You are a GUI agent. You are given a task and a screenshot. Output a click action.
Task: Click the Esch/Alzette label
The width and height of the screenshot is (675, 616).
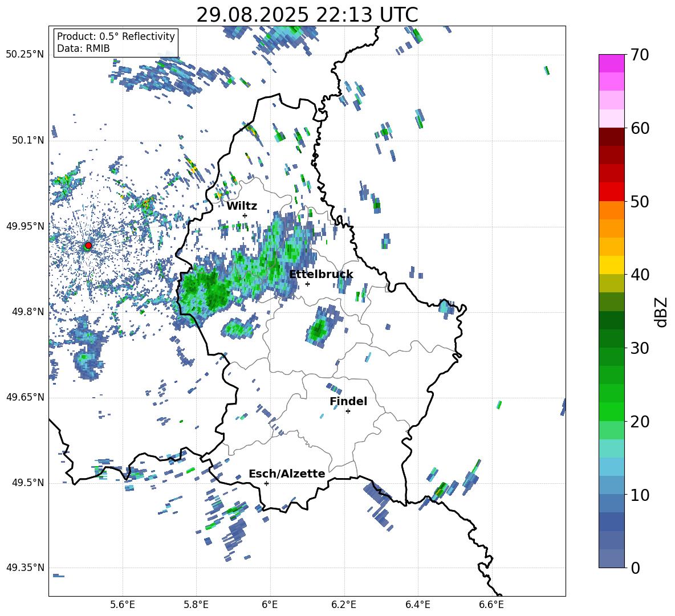(x=287, y=474)
